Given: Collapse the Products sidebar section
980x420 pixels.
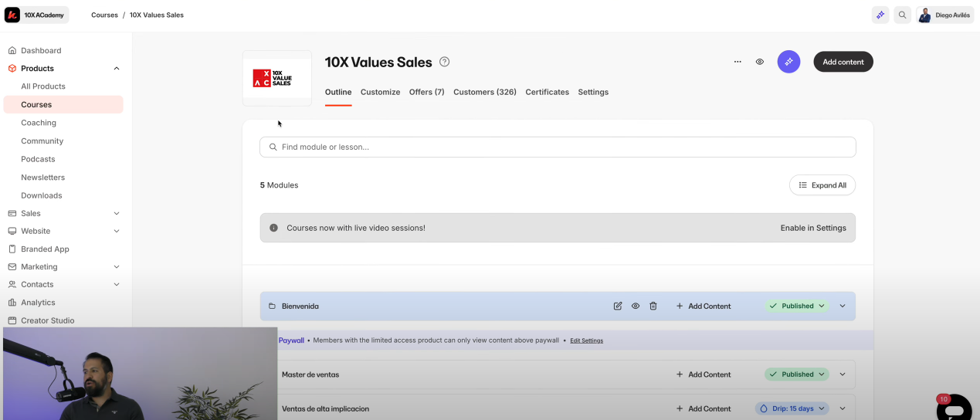Looking at the screenshot, I should pos(117,68).
